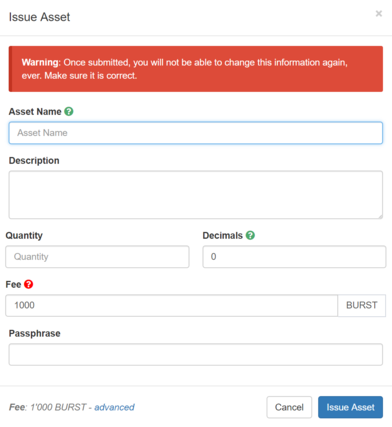Click the Cancel button
Screen dimensions: 392x427
[289, 407]
